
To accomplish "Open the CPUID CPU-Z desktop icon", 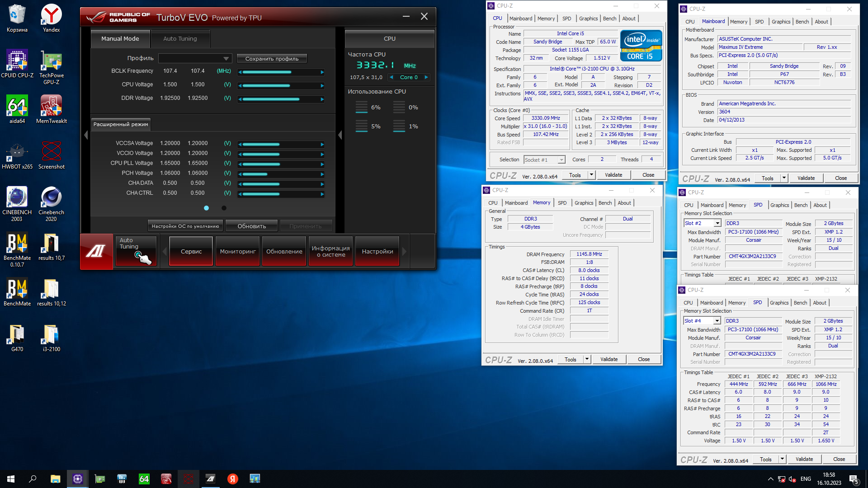I will click(17, 64).
